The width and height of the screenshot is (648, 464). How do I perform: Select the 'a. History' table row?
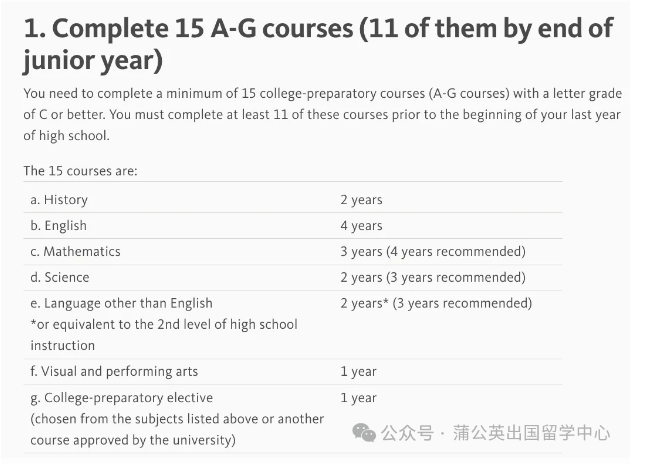tap(293, 200)
